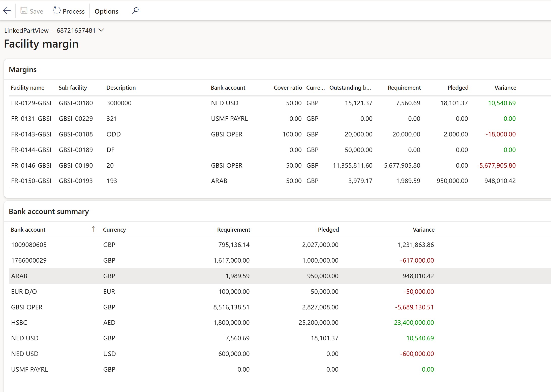Click the Process circular icon

tap(56, 11)
